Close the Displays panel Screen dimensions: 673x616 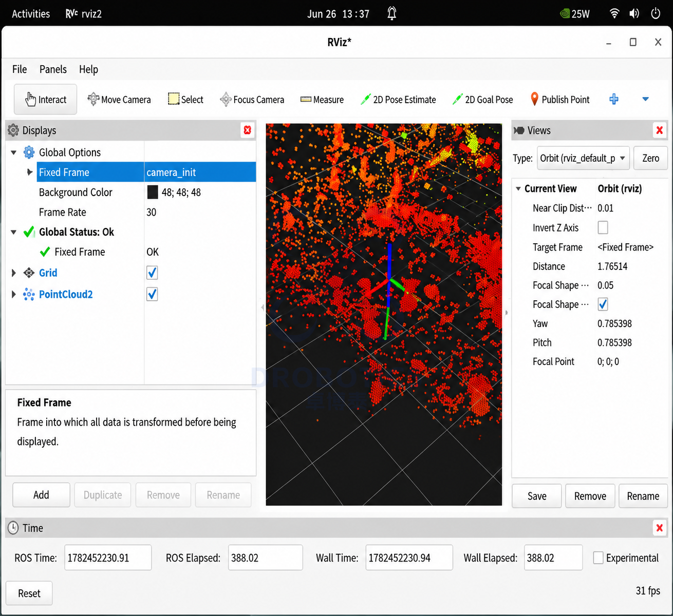248,130
